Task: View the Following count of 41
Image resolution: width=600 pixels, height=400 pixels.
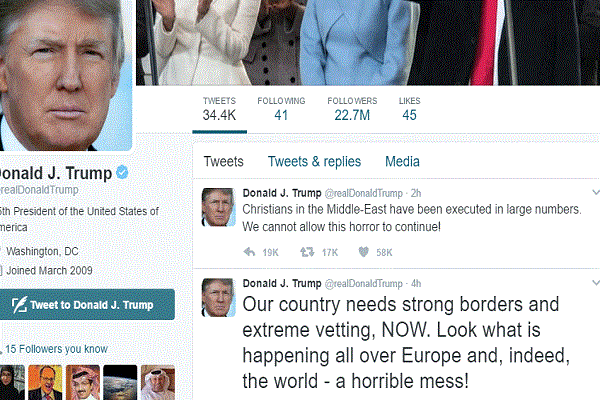Action: pos(281,109)
